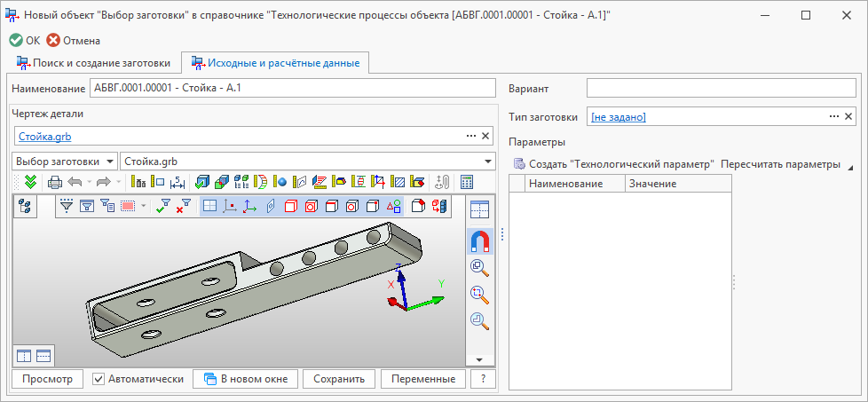This screenshot has width=868, height=402.
Task: Open ellipsis browse for Чертеж детали
Action: tap(471, 136)
